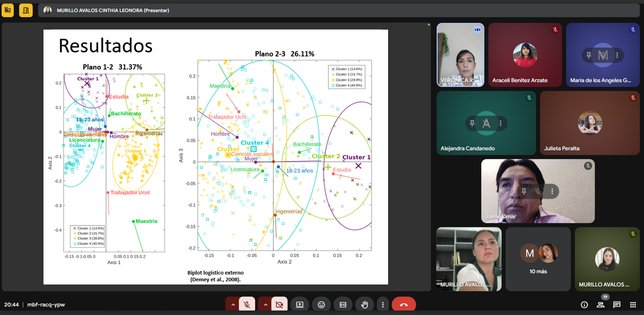Click the yellow door icon at top left
Viewport: 644px width, 315px height.
coord(26,10)
